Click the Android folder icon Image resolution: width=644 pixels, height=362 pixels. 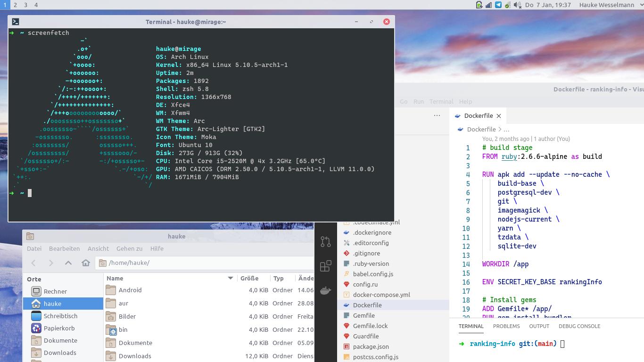click(x=111, y=290)
